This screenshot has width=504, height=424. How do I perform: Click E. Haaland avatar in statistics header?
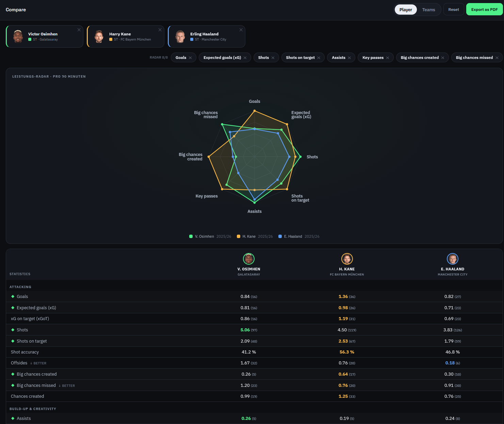(453, 259)
